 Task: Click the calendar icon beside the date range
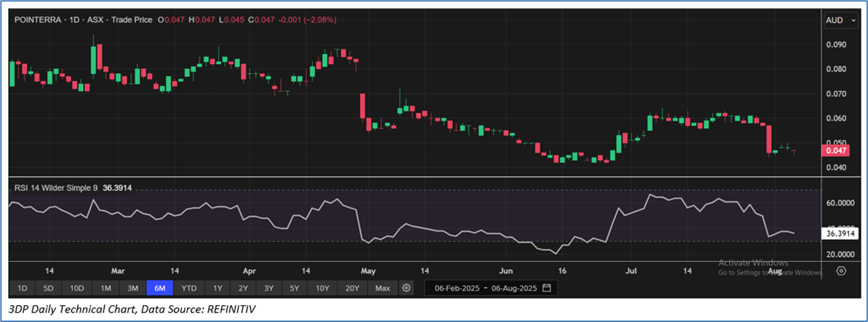point(547,288)
